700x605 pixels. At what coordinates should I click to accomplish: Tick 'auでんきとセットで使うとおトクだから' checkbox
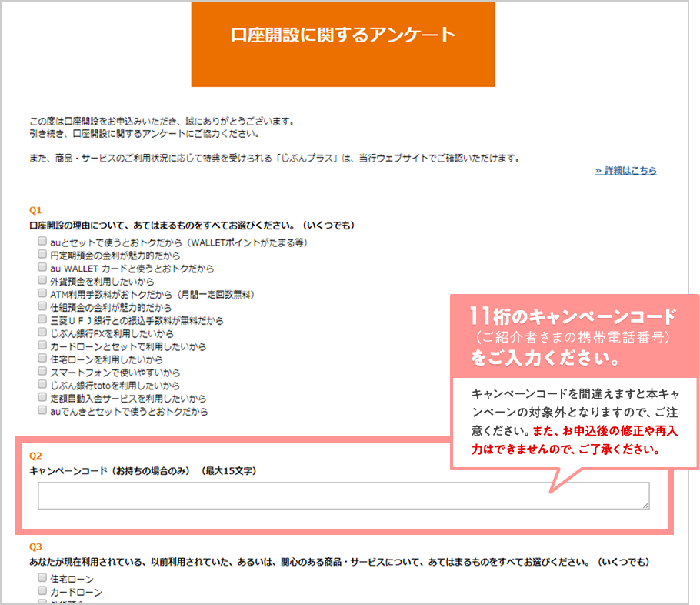coord(42,411)
